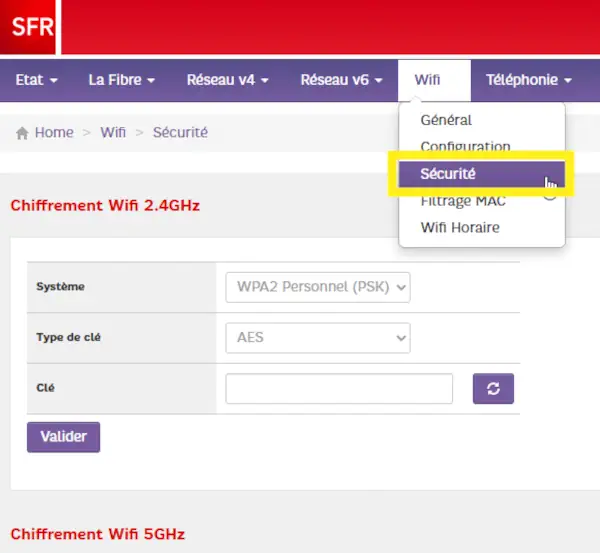
Task: Open the La Fibre menu
Action: click(x=122, y=80)
